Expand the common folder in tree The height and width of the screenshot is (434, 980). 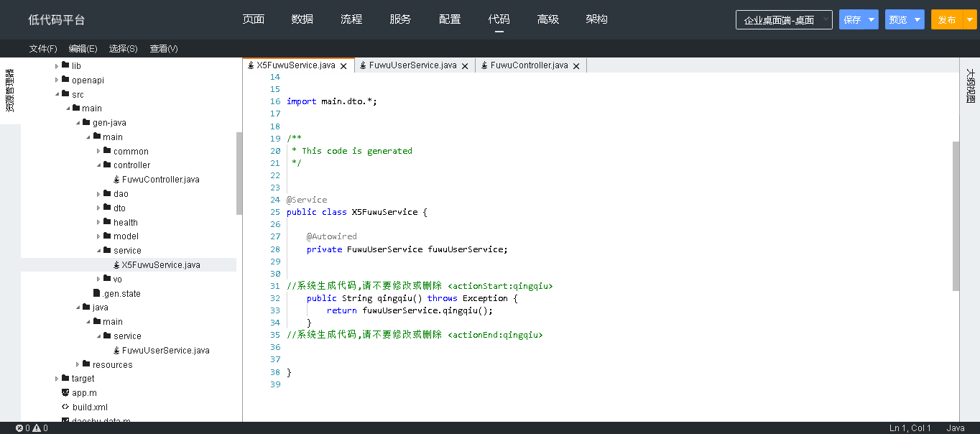point(98,152)
